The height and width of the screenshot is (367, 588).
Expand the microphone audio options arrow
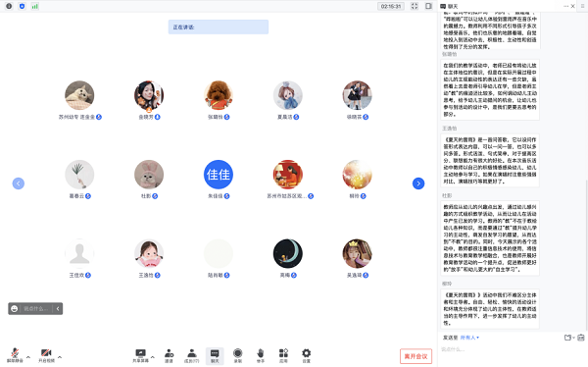tap(28, 357)
